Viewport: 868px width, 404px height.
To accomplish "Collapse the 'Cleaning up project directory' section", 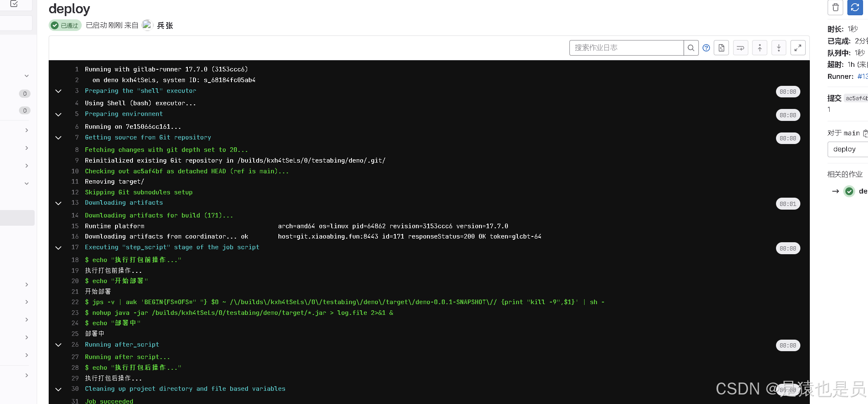I will 58,389.
